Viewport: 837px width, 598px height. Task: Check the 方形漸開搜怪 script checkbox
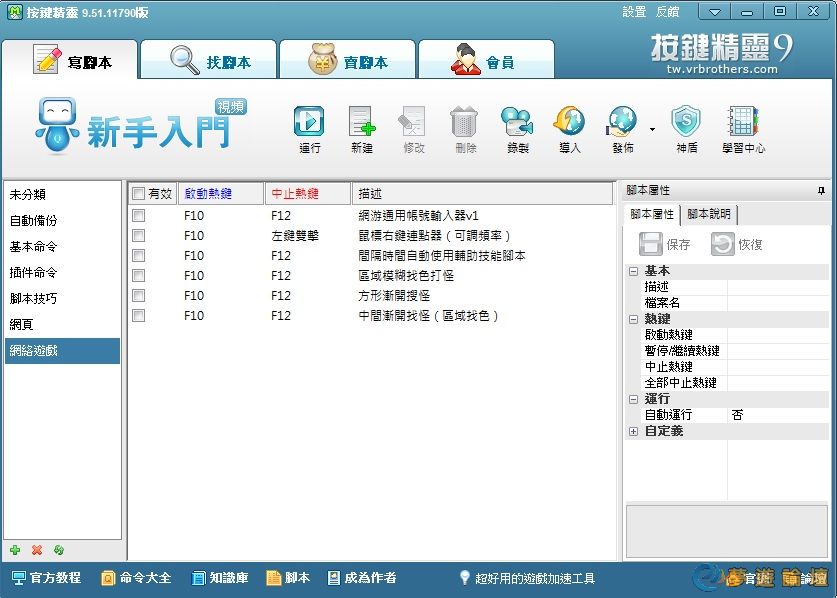(x=139, y=295)
